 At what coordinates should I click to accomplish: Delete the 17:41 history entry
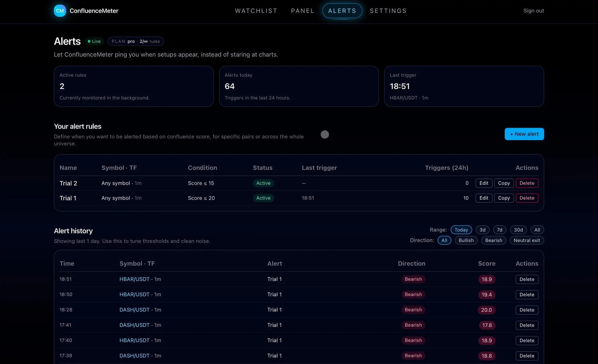tap(527, 325)
